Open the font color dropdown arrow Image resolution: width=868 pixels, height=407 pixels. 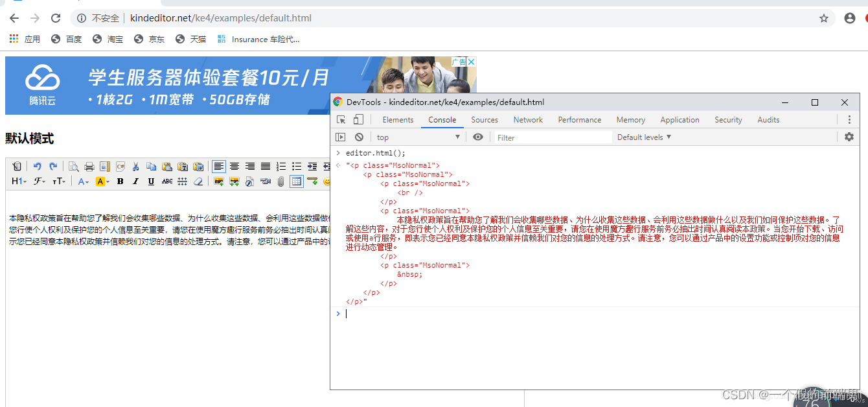click(87, 181)
